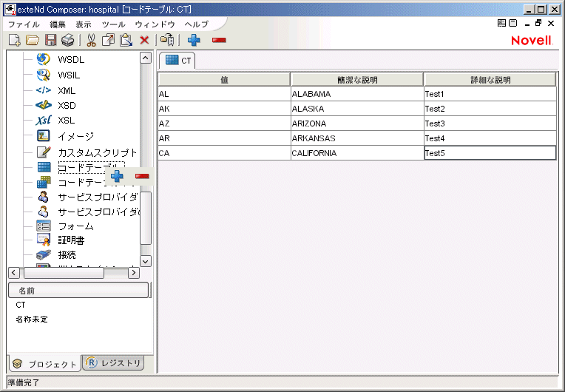Viewport: 565px width, 392px height.
Task: Click the blue plus icon in main toolbar
Action: tap(194, 40)
